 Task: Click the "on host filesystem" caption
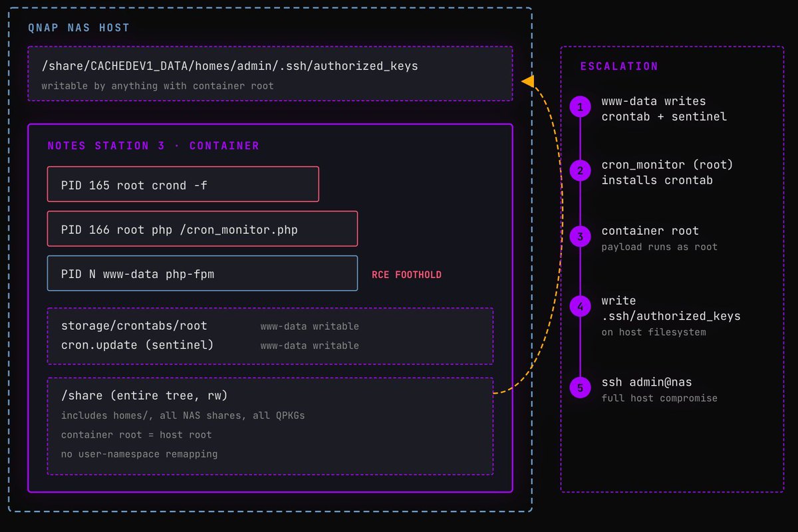(x=654, y=332)
